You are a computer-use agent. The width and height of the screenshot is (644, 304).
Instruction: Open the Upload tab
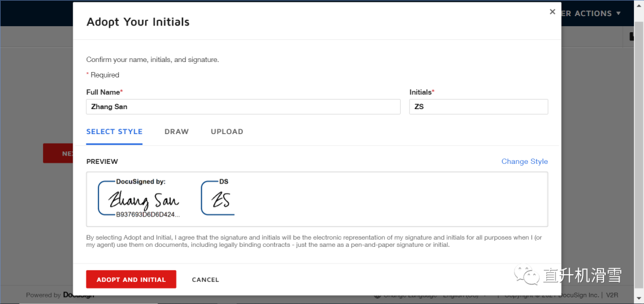[227, 132]
